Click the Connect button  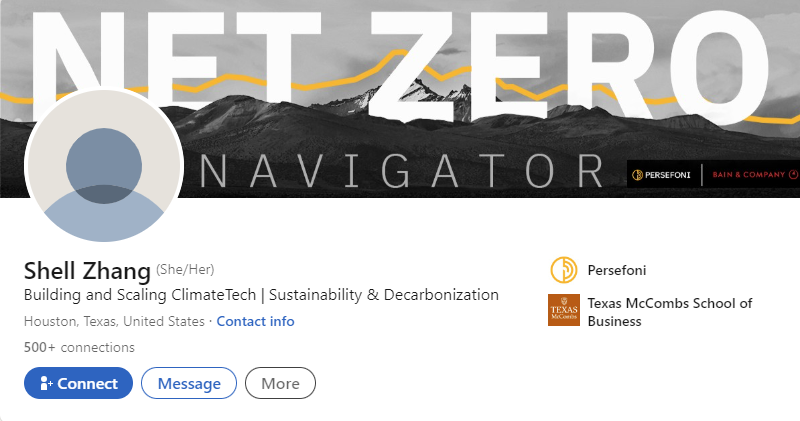pyautogui.click(x=78, y=383)
